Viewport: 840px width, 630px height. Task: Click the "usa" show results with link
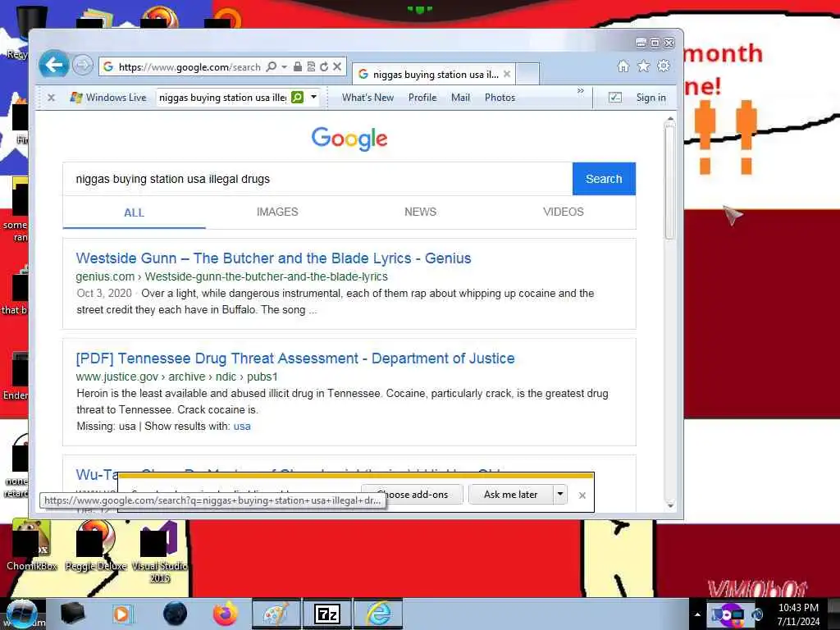coord(242,427)
